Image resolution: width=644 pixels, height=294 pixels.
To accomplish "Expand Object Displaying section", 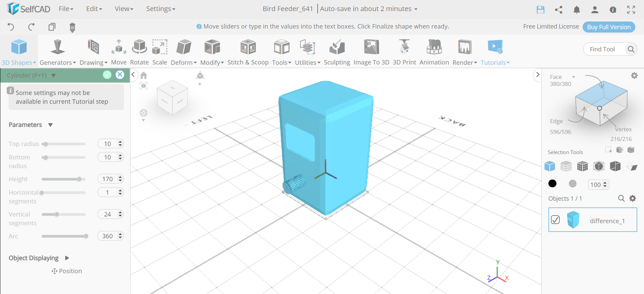I will coord(67,258).
